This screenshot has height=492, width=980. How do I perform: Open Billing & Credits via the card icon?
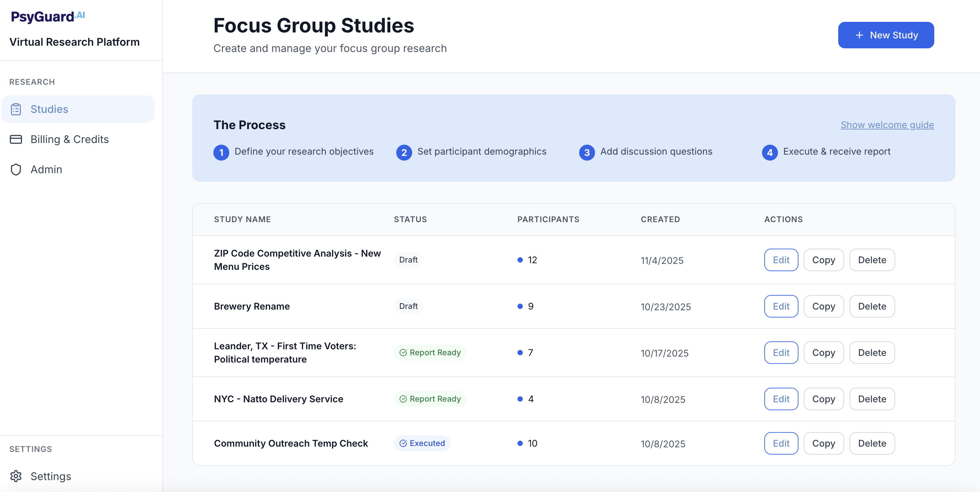[16, 139]
